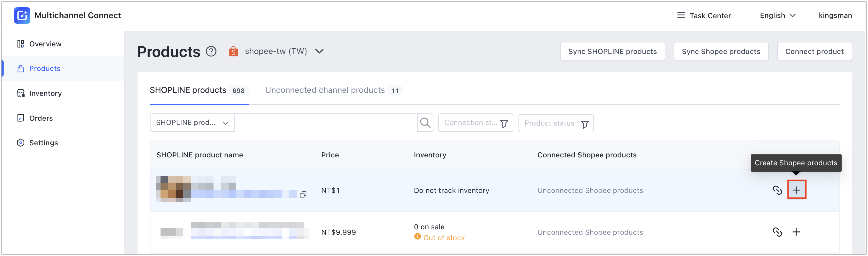Click Sync SHOPLINE products button
This screenshot has height=256, width=868.
612,51
